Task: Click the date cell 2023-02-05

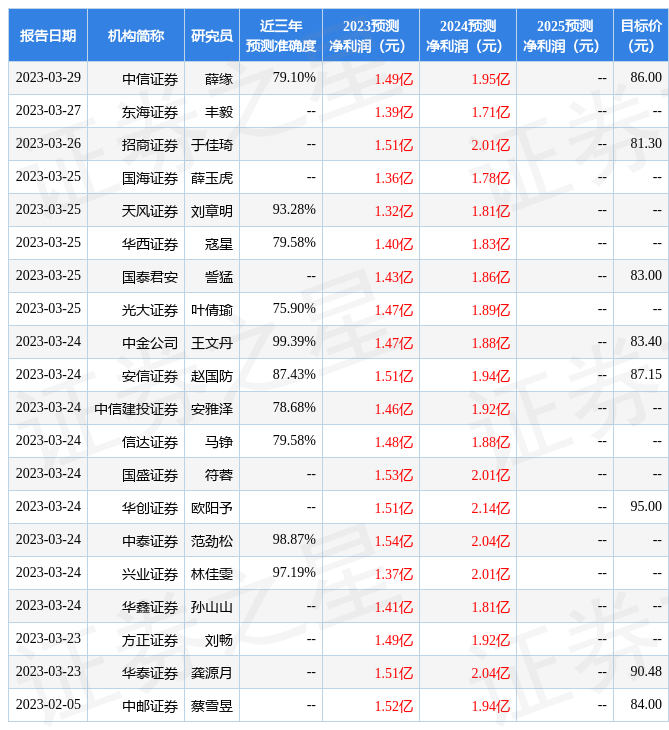Action: (48, 705)
